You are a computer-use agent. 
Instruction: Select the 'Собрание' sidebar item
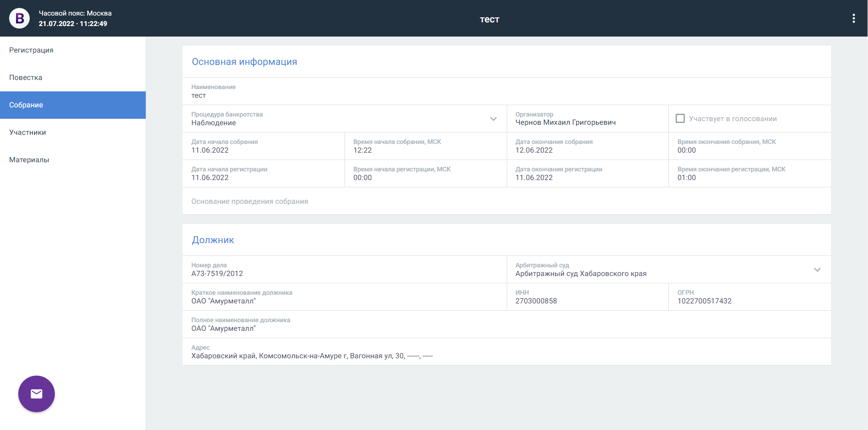(73, 105)
